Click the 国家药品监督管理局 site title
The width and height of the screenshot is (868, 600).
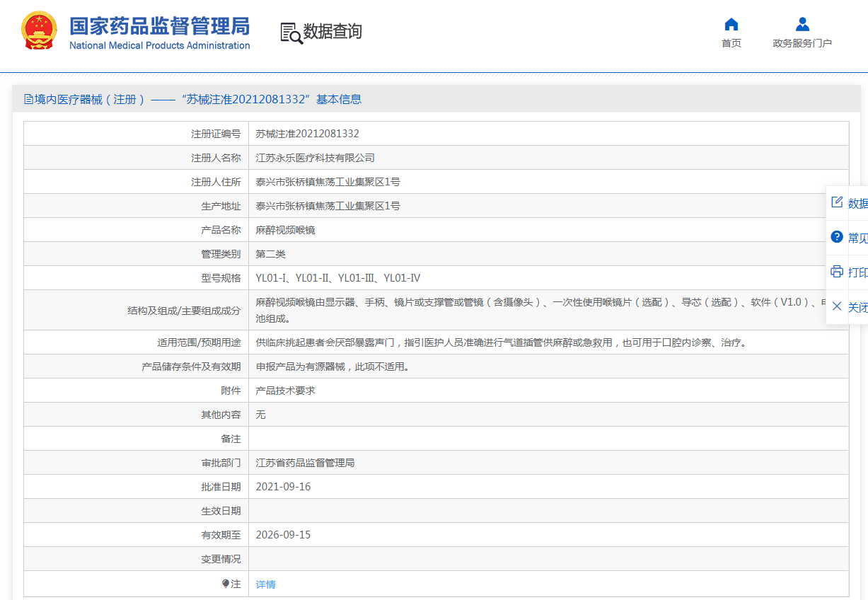click(x=159, y=27)
